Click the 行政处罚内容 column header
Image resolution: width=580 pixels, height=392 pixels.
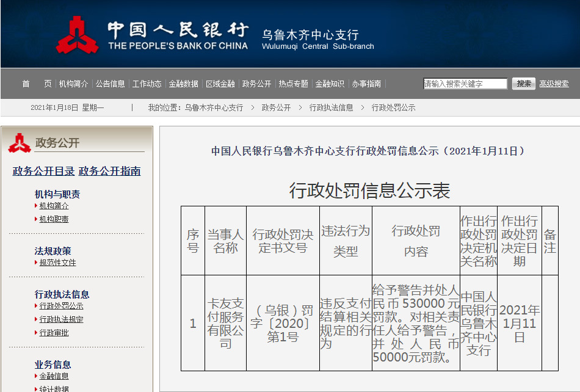416,241
